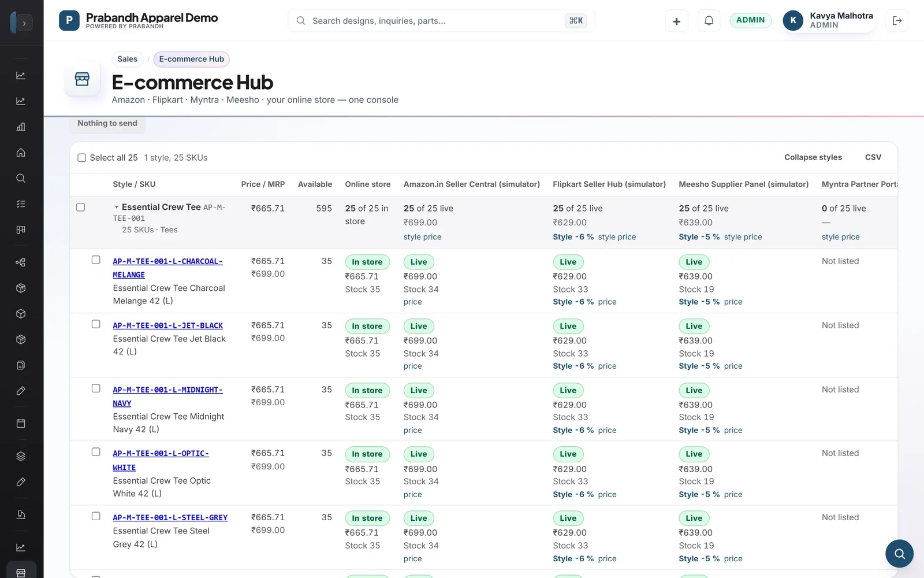Screen dimensions: 924x578
Task: Go to home via sidebar house icon
Action: click(21, 153)
